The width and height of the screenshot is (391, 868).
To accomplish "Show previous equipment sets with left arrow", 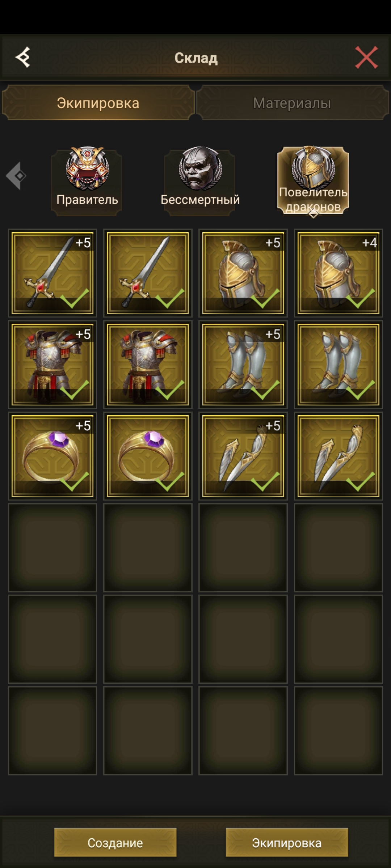I will point(16,176).
